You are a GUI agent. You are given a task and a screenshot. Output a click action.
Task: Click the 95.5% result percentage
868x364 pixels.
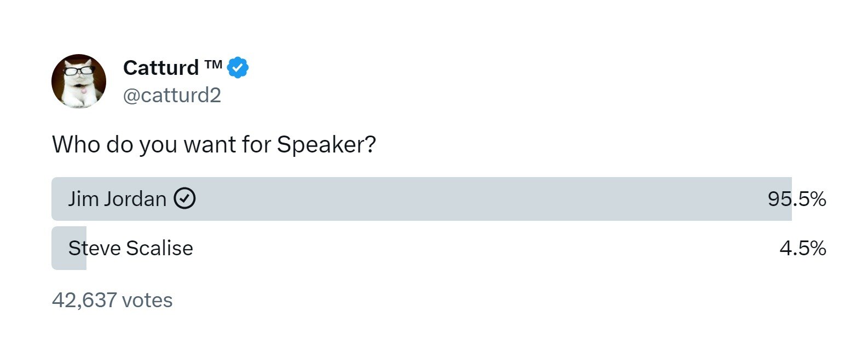coord(796,199)
